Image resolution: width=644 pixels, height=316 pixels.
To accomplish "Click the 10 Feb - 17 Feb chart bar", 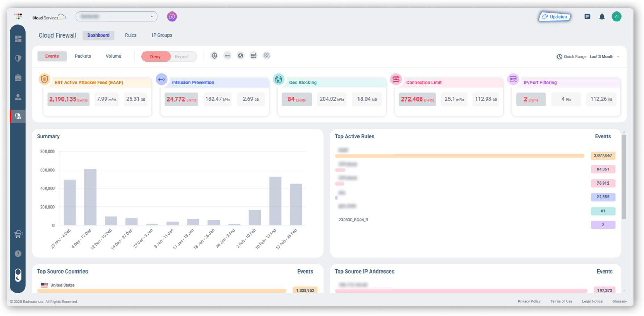I will point(275,201).
